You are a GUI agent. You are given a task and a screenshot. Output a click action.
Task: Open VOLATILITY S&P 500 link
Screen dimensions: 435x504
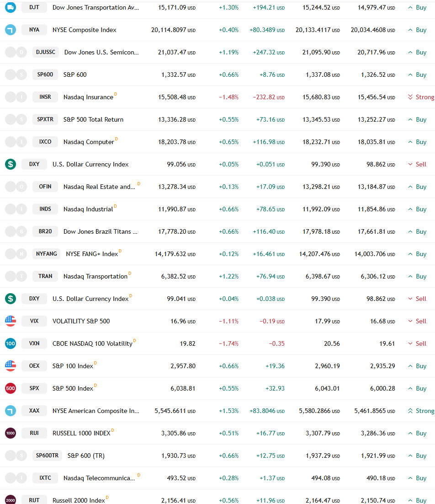pos(81,321)
